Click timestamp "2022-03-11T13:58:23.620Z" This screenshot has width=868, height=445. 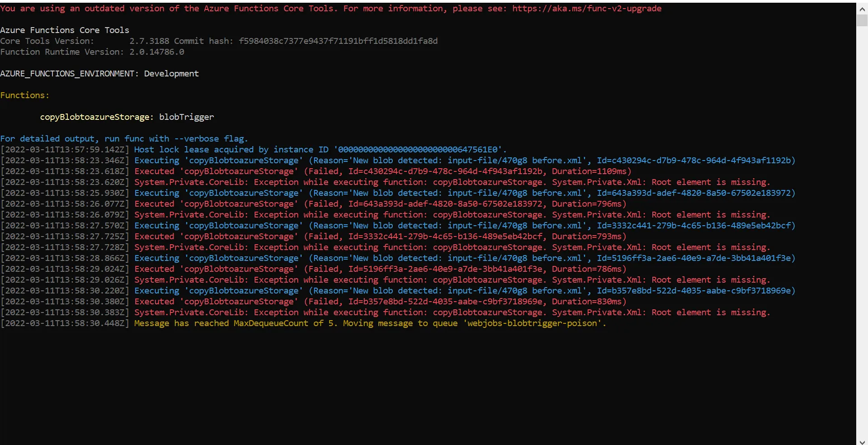[65, 182]
